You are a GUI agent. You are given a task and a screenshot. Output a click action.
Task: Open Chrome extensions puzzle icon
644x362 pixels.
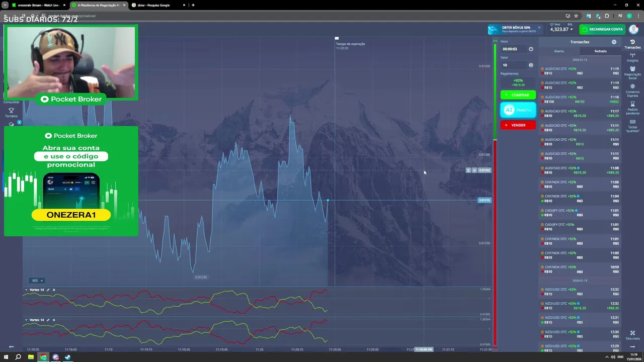point(607,16)
